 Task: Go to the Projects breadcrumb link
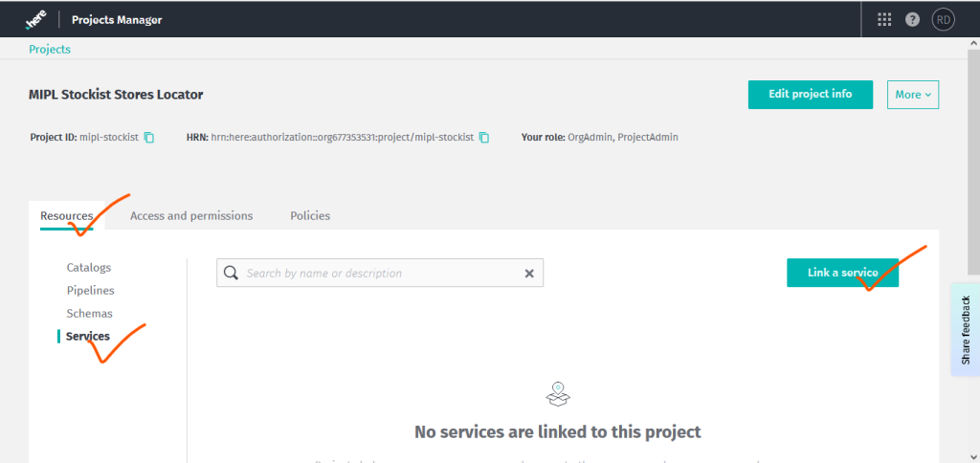pos(50,50)
